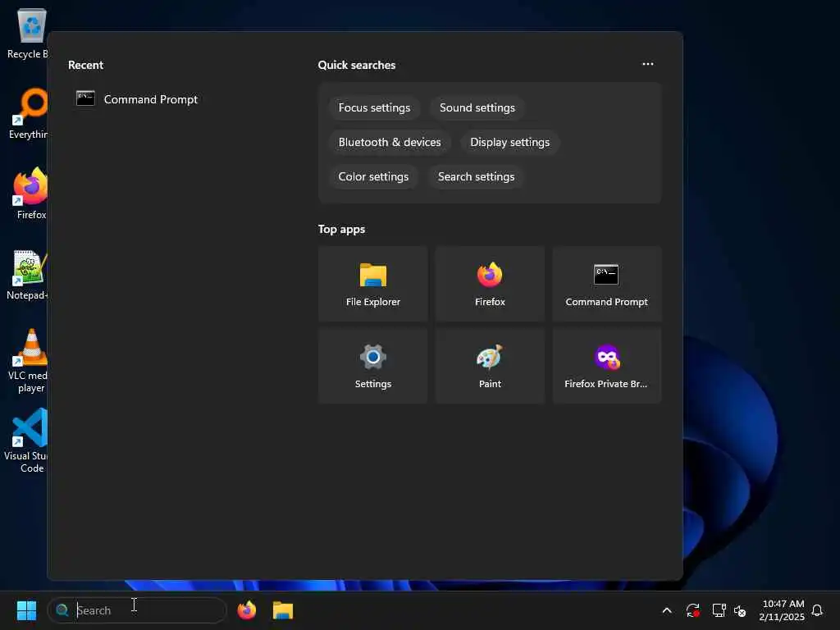Screen dimensions: 840x630
Task: Click the Windows Start button
Action: pyautogui.click(x=26, y=610)
